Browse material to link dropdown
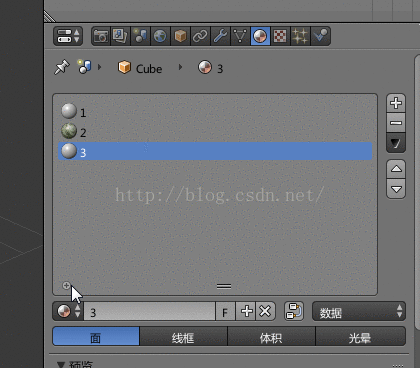Viewport: 420px width, 368px height. pyautogui.click(x=68, y=311)
